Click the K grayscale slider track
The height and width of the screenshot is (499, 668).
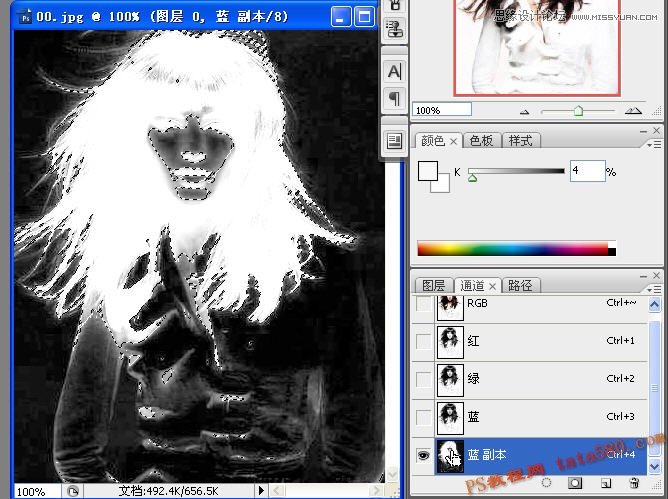pyautogui.click(x=516, y=171)
